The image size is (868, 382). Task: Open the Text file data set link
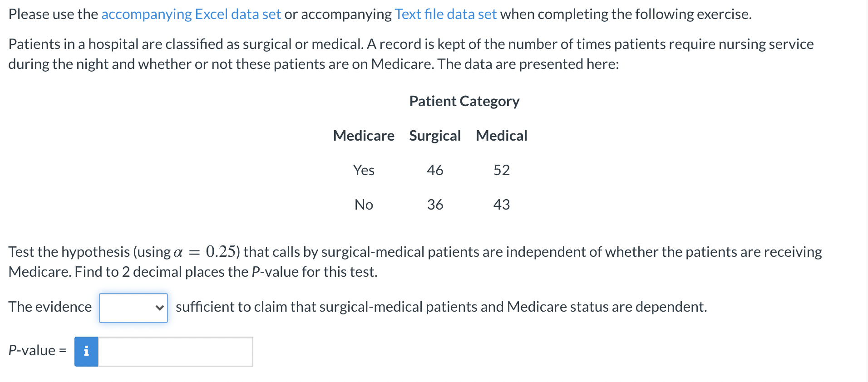click(445, 14)
